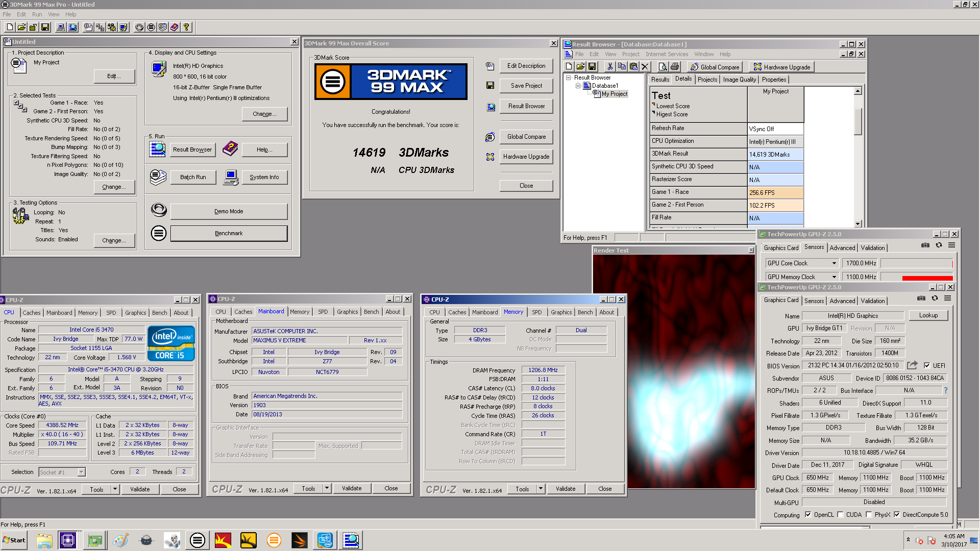Click the Bus Interface question mark in GPU-Z
Screen dimensions: 980x551
click(x=946, y=390)
